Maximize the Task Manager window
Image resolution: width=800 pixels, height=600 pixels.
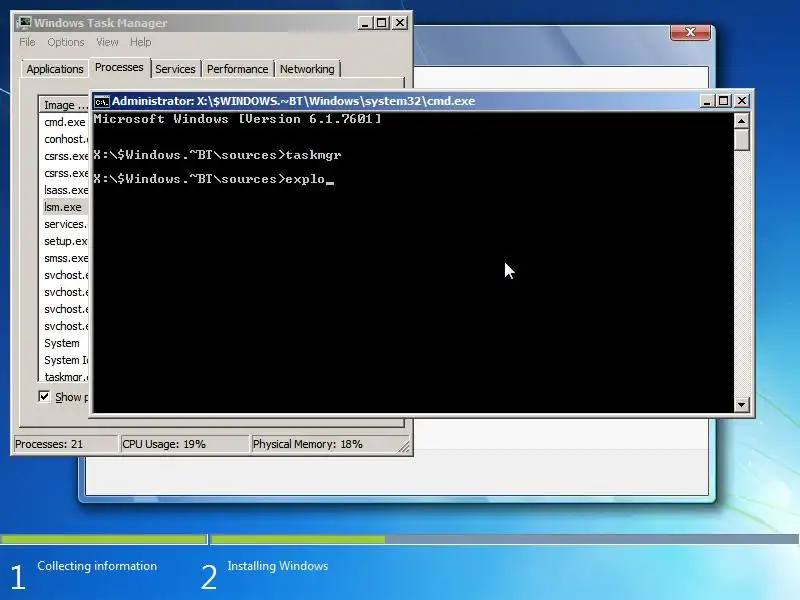click(382, 23)
